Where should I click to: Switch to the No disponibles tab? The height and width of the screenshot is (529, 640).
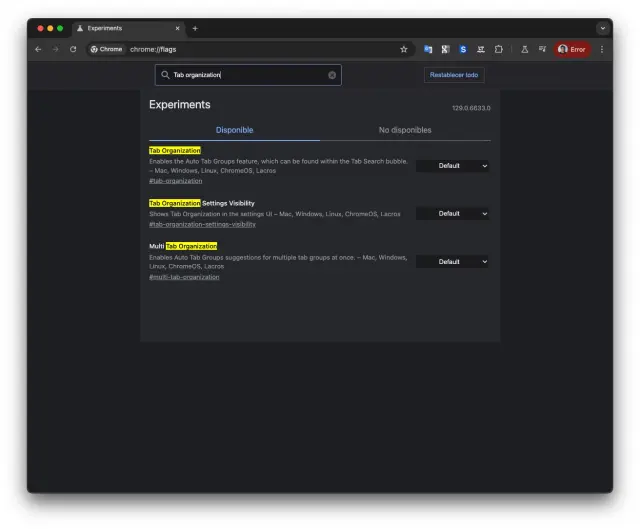click(405, 130)
